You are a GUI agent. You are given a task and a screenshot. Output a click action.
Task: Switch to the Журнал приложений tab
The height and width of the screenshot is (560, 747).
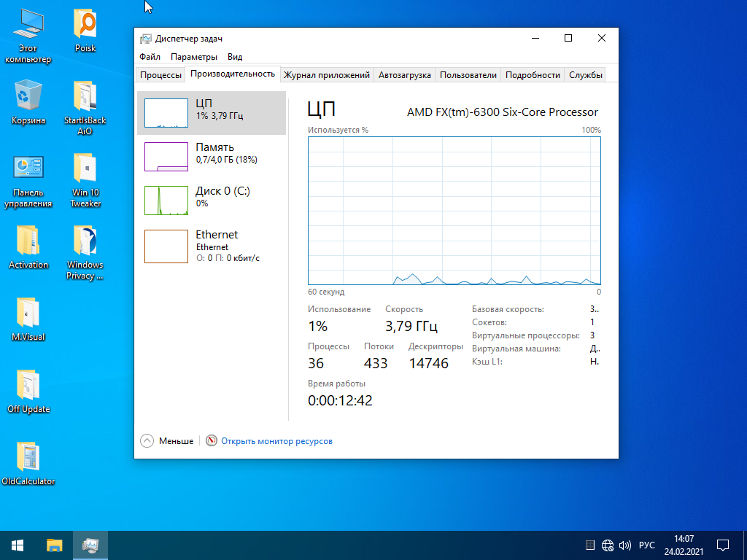point(327,75)
